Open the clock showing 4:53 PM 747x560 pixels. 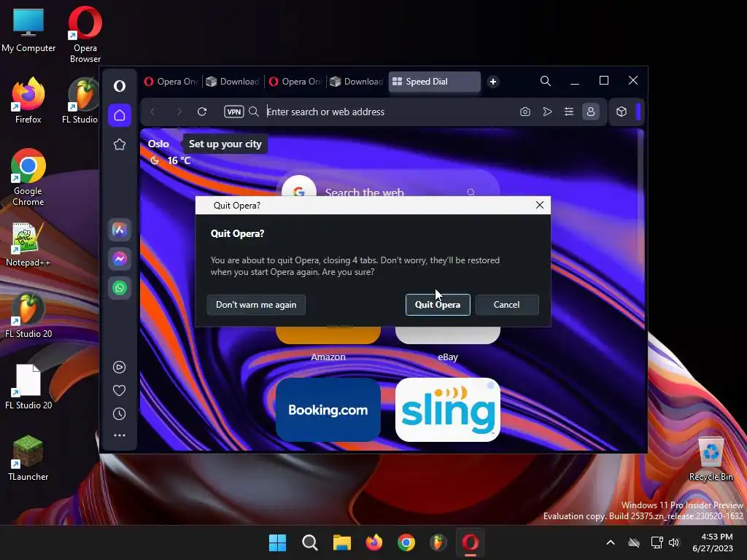point(713,542)
